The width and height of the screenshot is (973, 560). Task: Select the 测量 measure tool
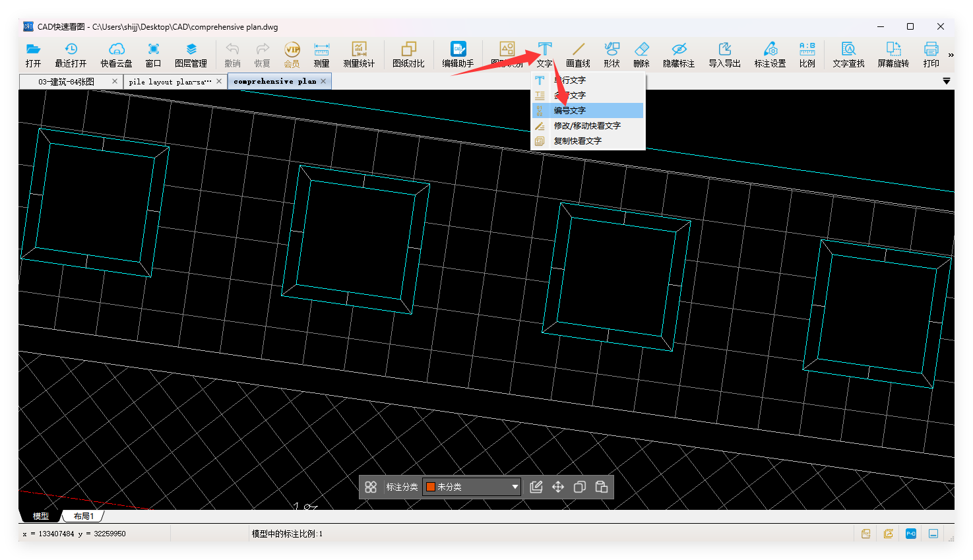(321, 55)
